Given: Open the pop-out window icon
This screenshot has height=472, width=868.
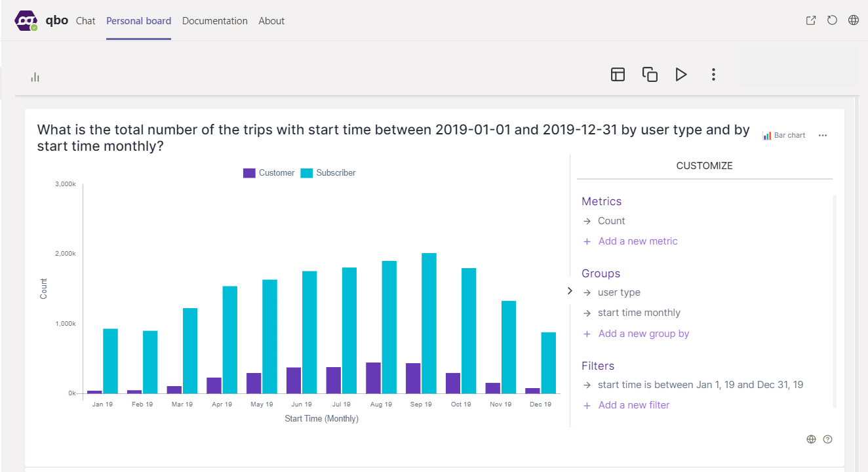Looking at the screenshot, I should click(811, 20).
